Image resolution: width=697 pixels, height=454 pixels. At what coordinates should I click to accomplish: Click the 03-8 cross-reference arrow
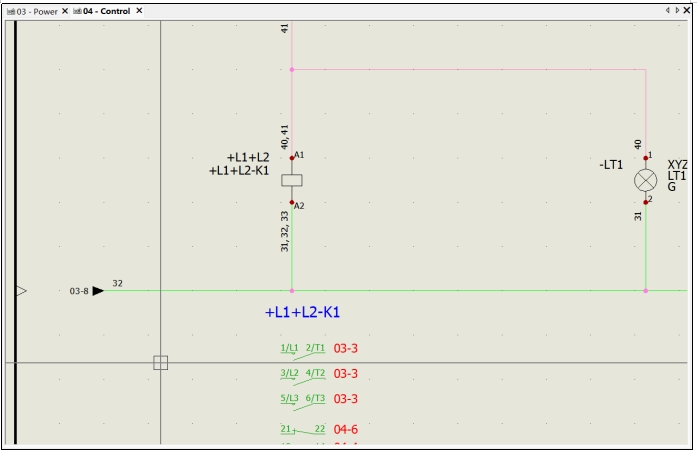point(98,291)
